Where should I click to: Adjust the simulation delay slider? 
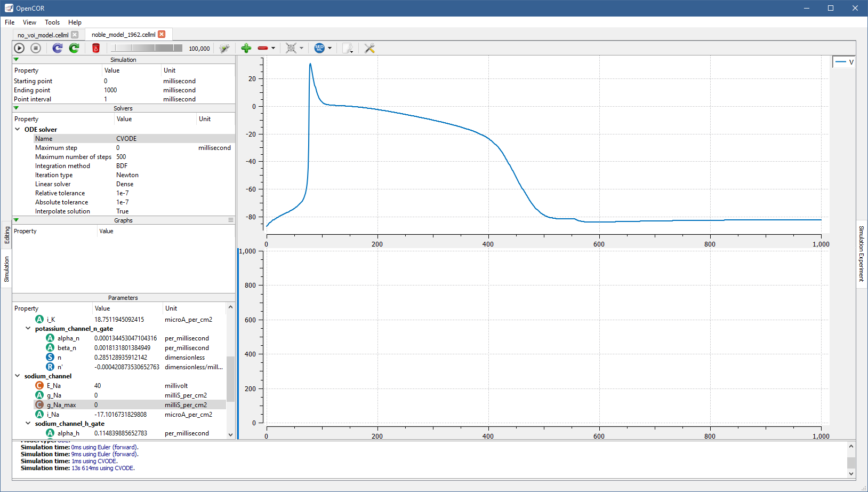pos(147,48)
